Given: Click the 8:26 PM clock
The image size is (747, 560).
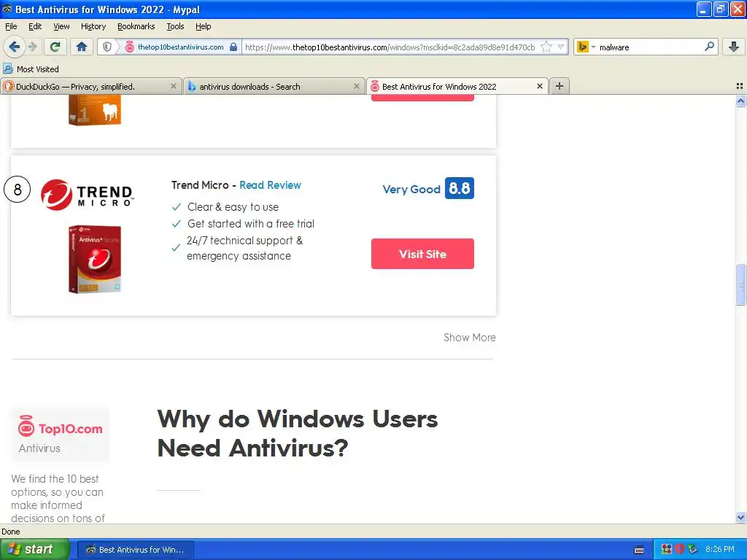Looking at the screenshot, I should click(x=720, y=550).
